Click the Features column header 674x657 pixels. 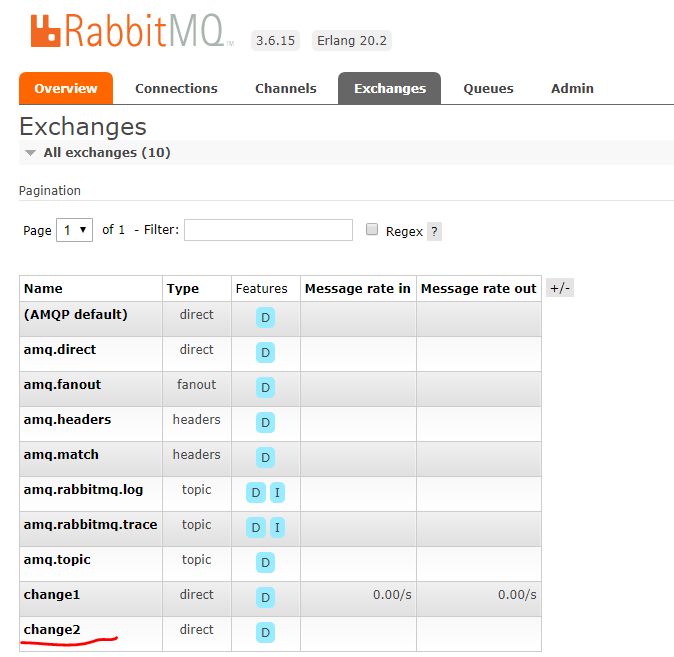coord(261,289)
